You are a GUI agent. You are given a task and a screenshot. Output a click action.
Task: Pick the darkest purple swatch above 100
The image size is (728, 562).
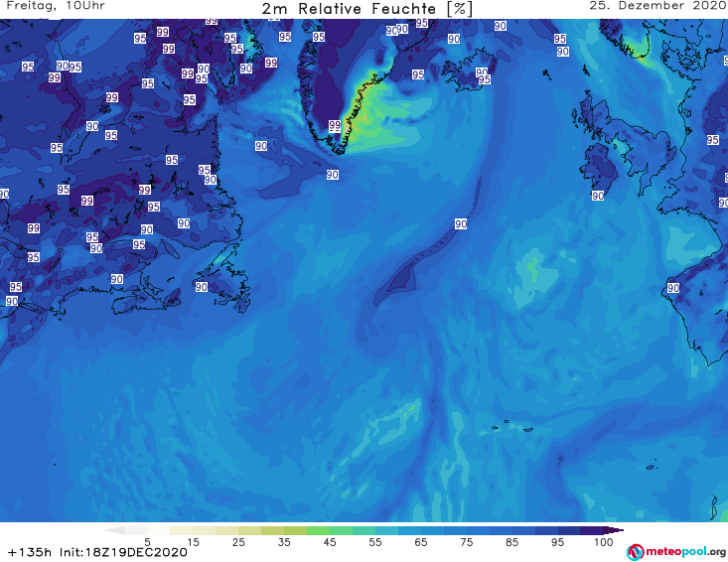click(592, 530)
